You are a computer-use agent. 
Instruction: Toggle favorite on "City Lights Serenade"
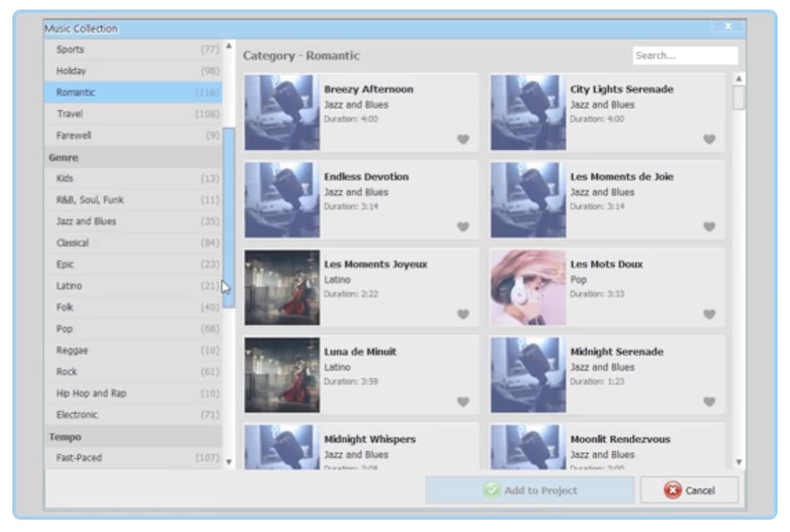tap(708, 139)
